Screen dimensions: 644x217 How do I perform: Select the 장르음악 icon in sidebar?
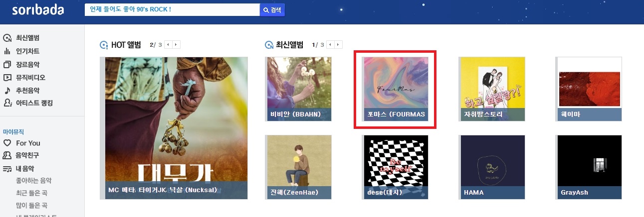7,64
